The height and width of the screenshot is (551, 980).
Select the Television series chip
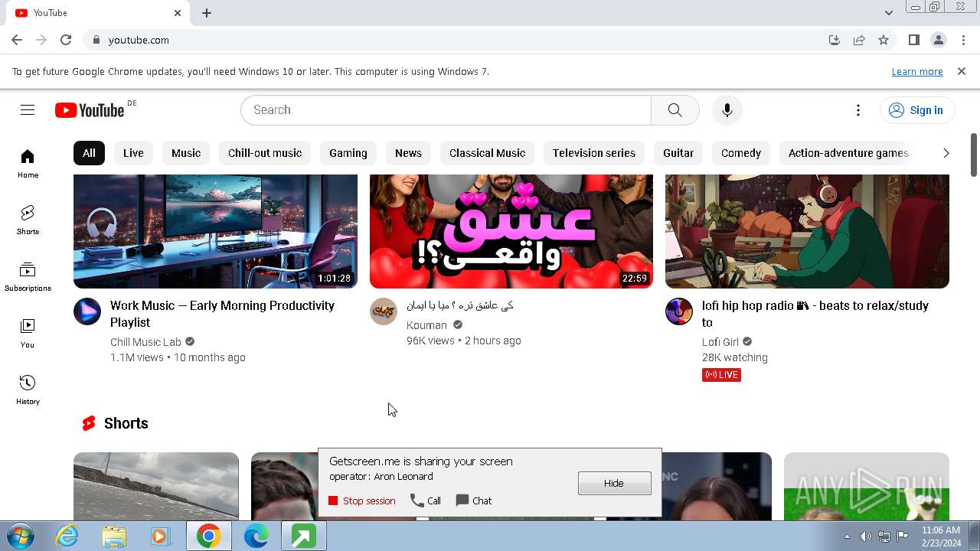tap(594, 153)
